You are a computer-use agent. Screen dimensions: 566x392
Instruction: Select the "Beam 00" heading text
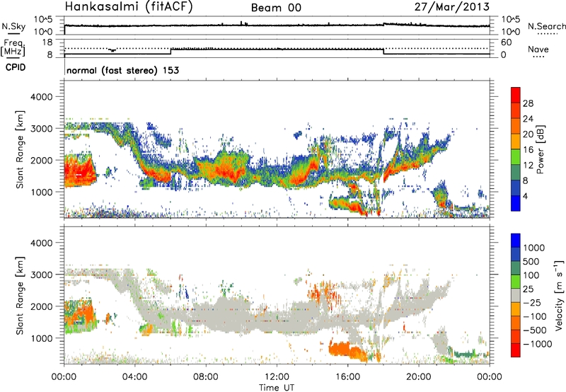click(x=276, y=8)
